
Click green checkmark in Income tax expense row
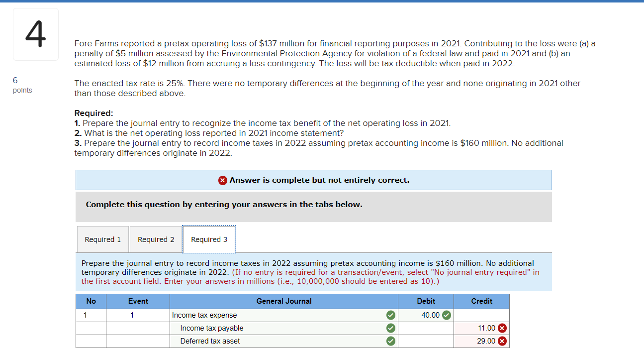(x=391, y=315)
